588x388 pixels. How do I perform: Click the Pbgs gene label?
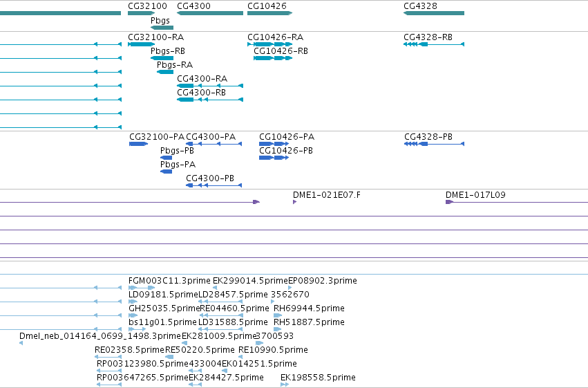coord(160,21)
